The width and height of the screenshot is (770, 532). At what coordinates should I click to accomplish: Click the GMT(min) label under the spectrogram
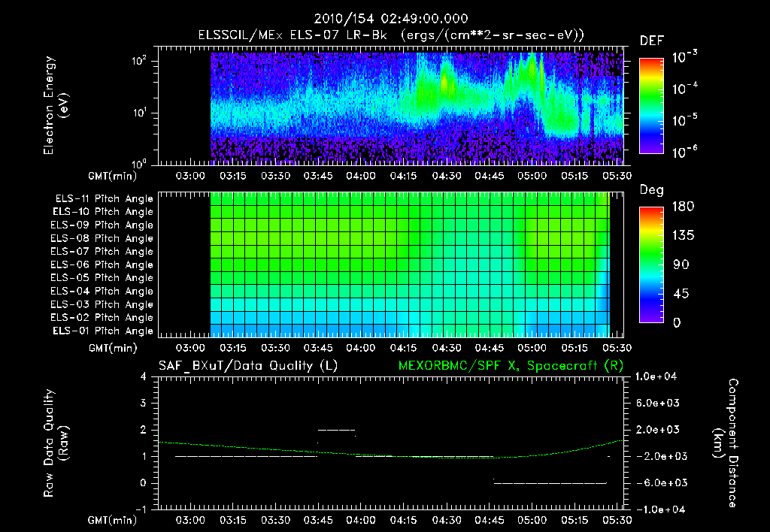point(113,176)
